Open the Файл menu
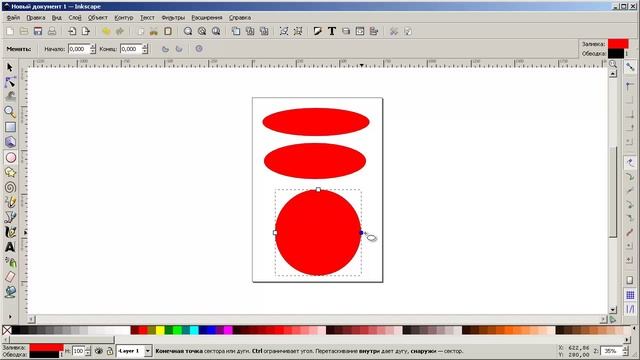The image size is (640, 360). [x=13, y=18]
